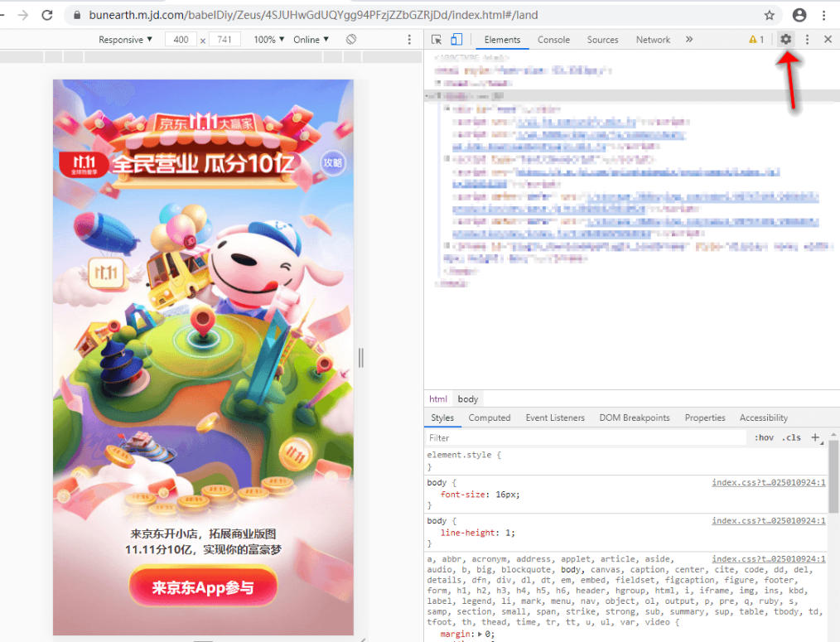Screen dimensions: 840x642
Task: Click the viewport height field 741
Action: pos(224,40)
